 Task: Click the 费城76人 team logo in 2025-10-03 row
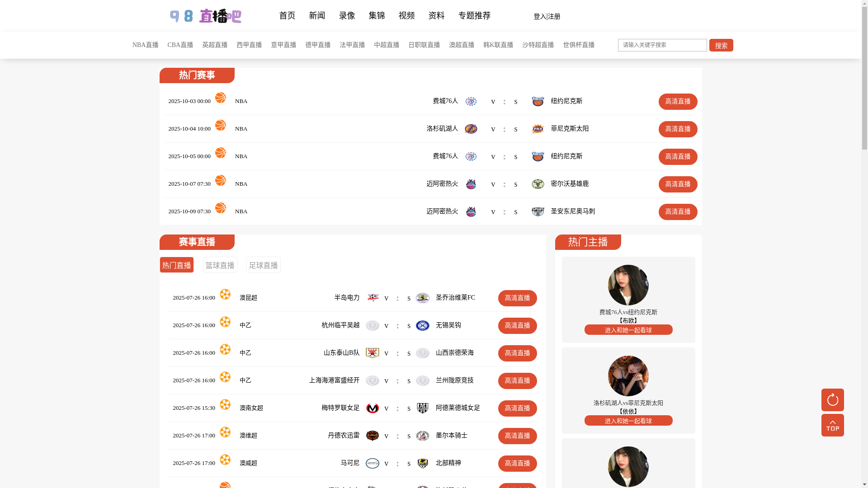coord(471,101)
